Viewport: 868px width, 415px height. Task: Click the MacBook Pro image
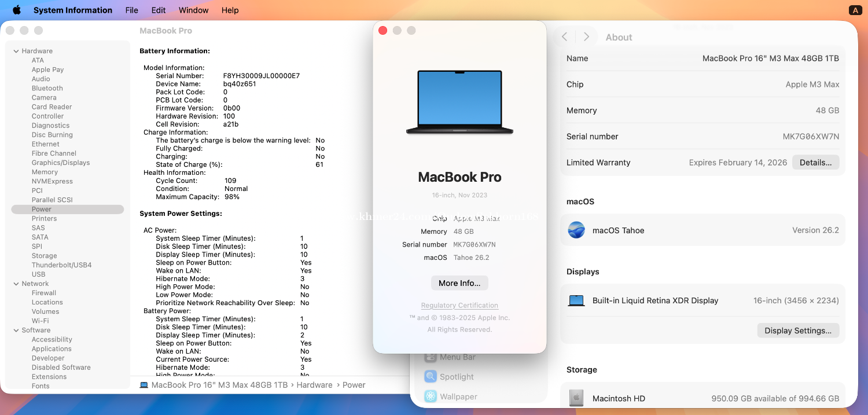(x=459, y=103)
